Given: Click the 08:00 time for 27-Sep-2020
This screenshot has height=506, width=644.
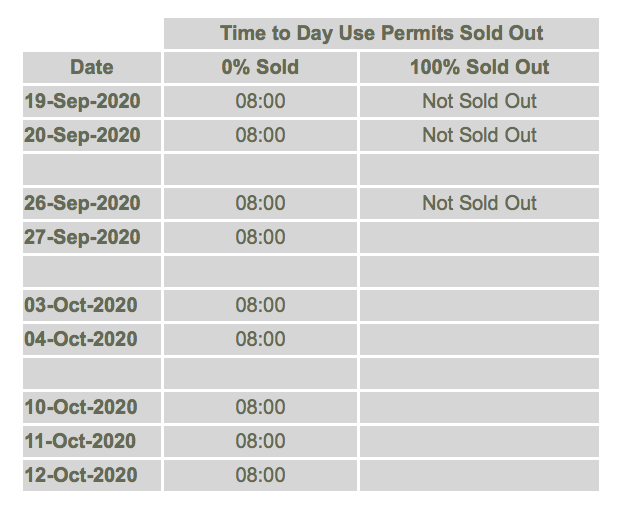Looking at the screenshot, I should click(260, 237).
